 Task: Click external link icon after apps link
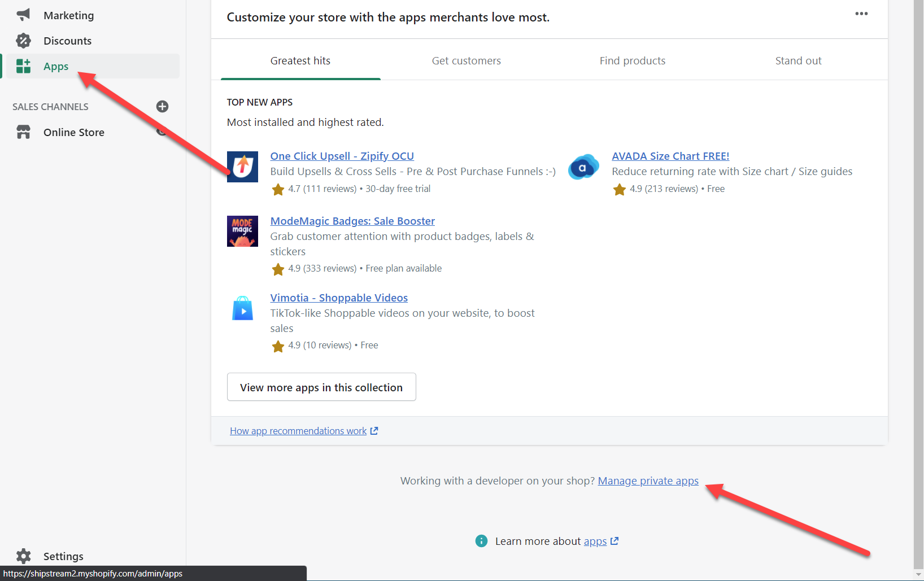tap(614, 541)
